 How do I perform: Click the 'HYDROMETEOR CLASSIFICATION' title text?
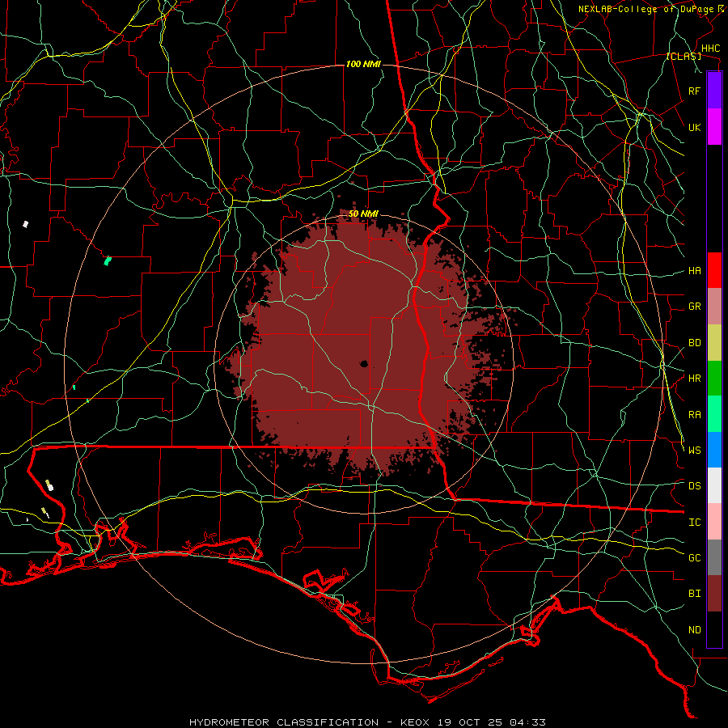click(284, 722)
